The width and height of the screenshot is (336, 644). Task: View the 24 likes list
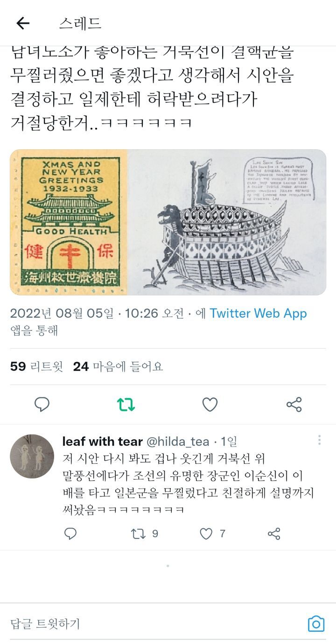pos(118,366)
